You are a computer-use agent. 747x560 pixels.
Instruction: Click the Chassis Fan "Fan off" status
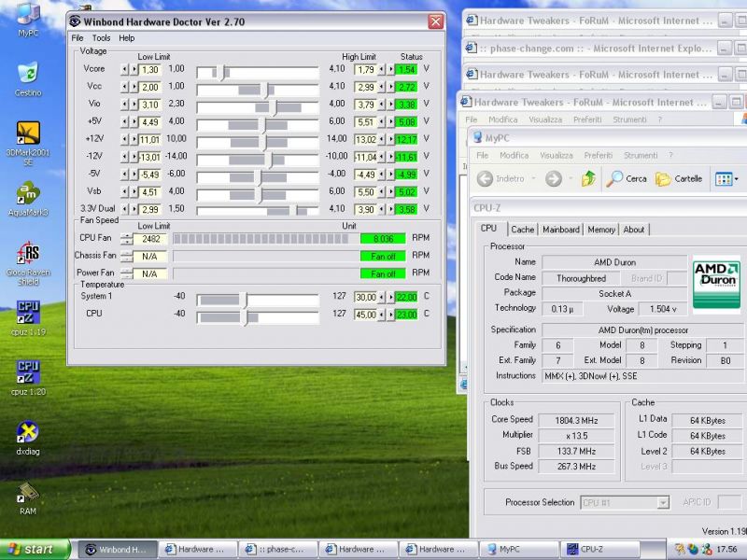[x=383, y=256]
